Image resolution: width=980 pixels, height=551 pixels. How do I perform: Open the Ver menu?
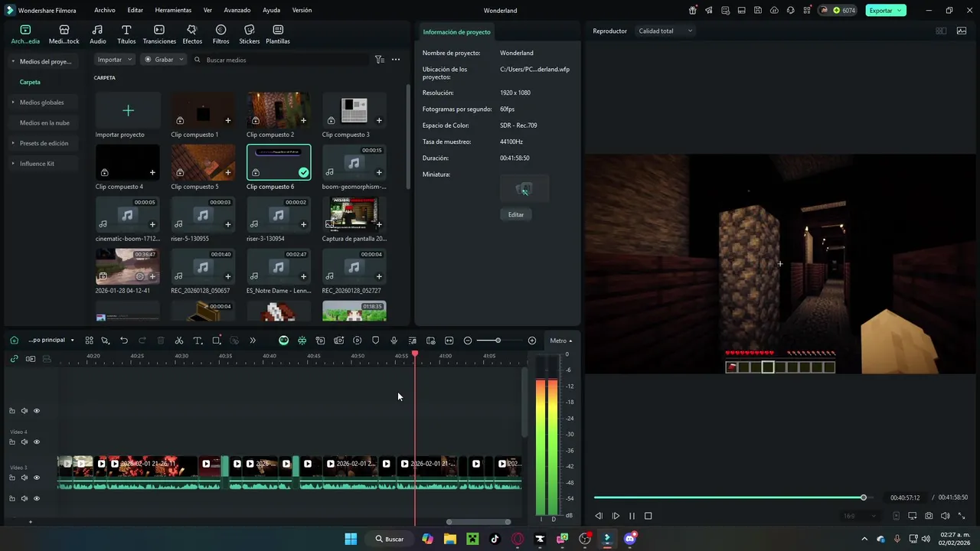click(207, 10)
